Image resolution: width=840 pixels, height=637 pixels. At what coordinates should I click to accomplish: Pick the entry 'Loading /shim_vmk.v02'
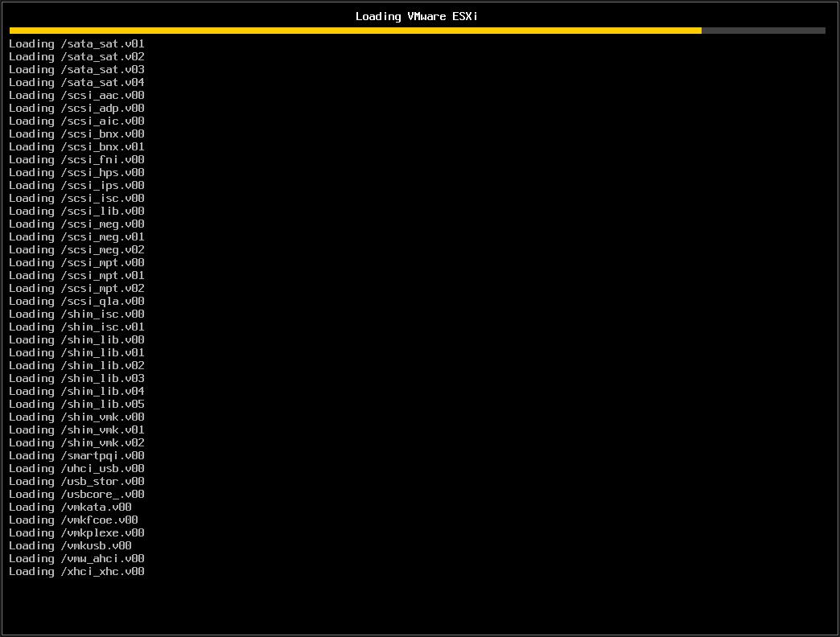(76, 442)
